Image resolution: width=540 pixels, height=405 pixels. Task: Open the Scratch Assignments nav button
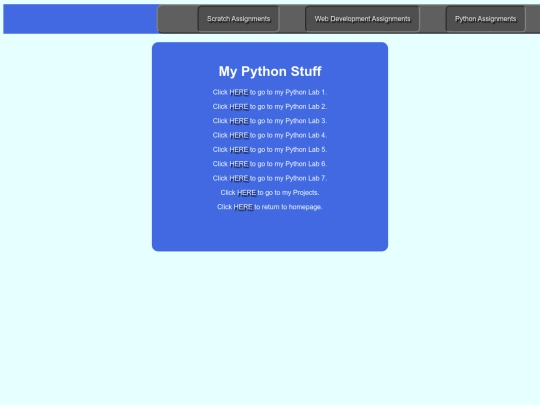(x=238, y=19)
